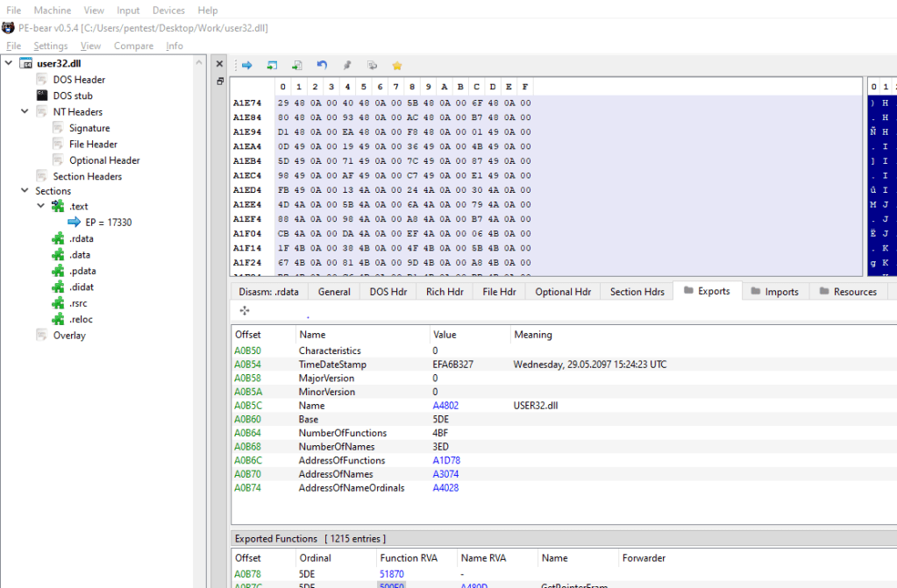Click the yellow star toolbar icon
This screenshot has height=588, width=897.
coord(396,66)
